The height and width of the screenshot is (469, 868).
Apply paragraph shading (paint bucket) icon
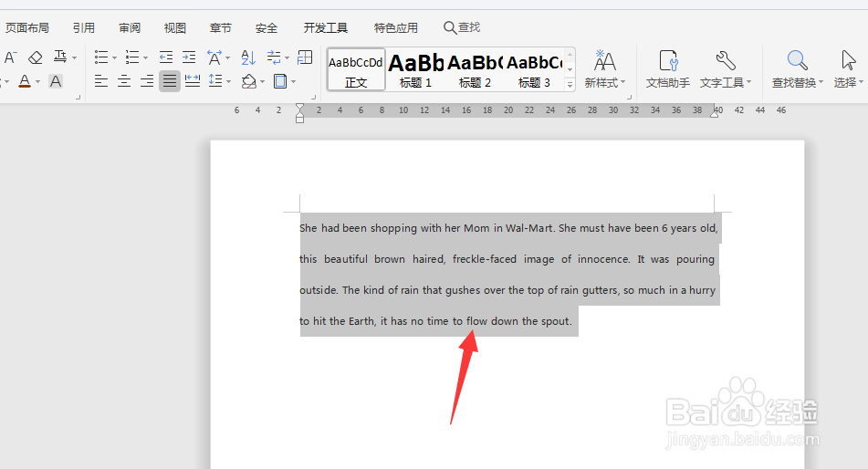click(x=249, y=81)
